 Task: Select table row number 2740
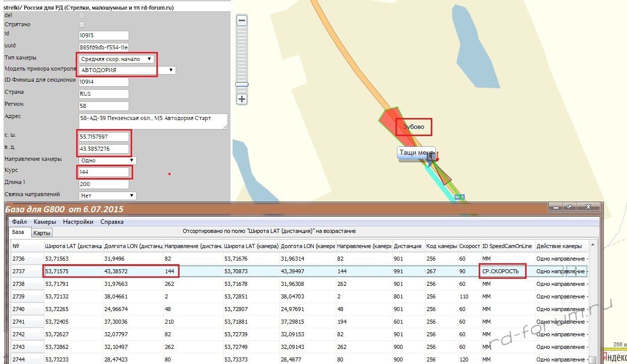point(300,309)
